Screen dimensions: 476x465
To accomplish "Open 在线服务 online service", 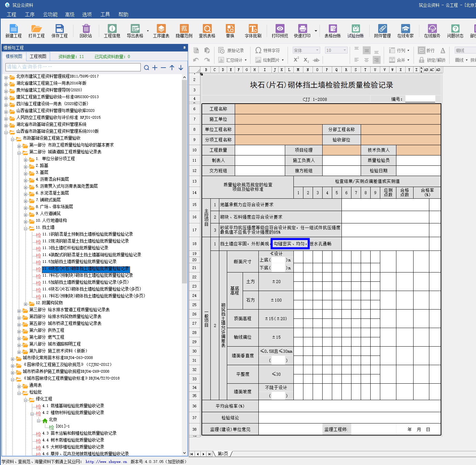I will coord(432,31).
